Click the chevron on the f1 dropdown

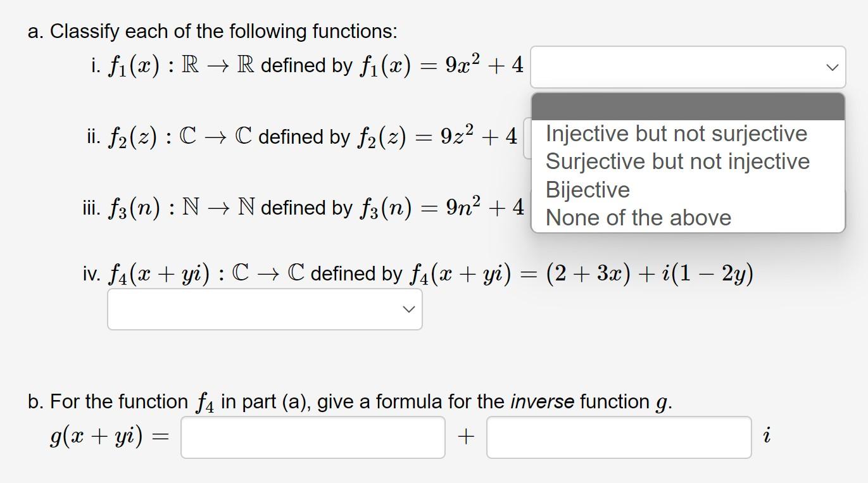832,66
